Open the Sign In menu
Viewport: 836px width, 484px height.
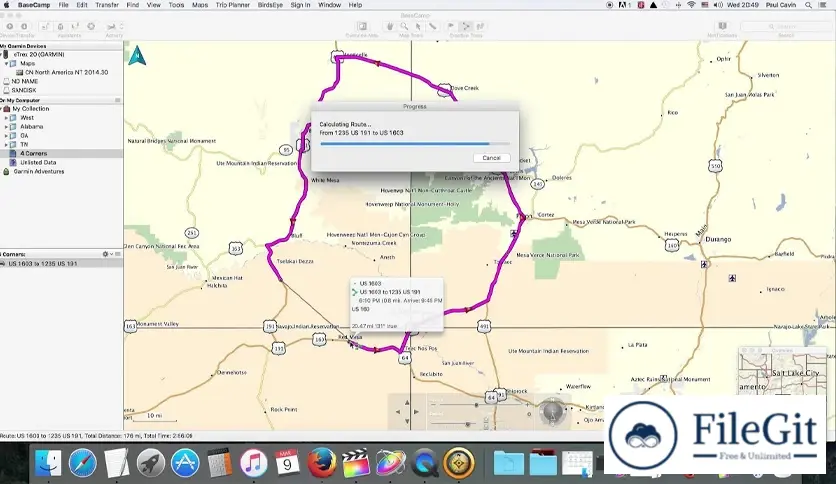300,5
